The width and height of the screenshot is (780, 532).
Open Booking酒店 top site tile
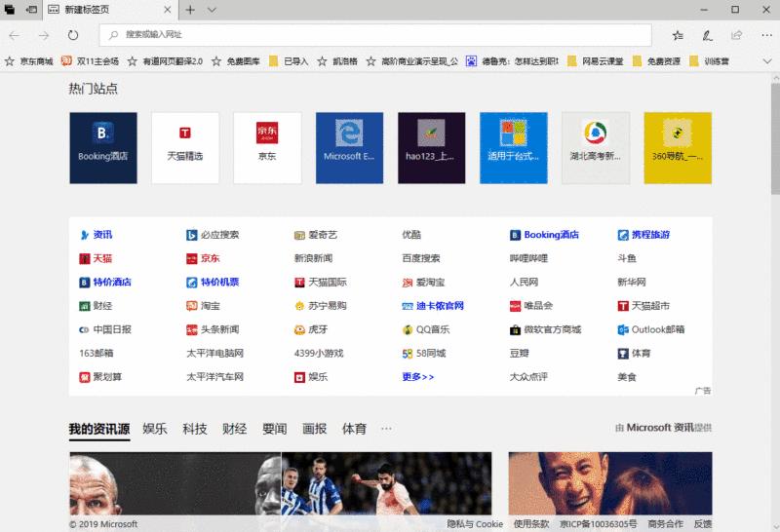click(x=103, y=148)
